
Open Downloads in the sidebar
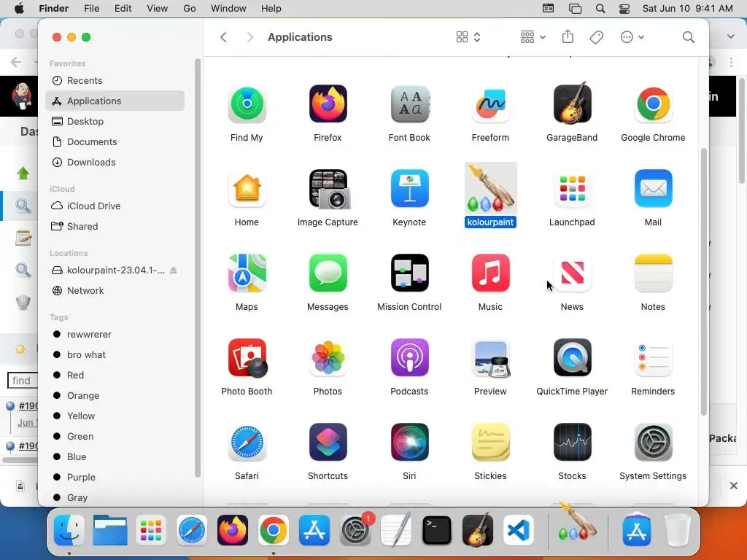click(115, 163)
